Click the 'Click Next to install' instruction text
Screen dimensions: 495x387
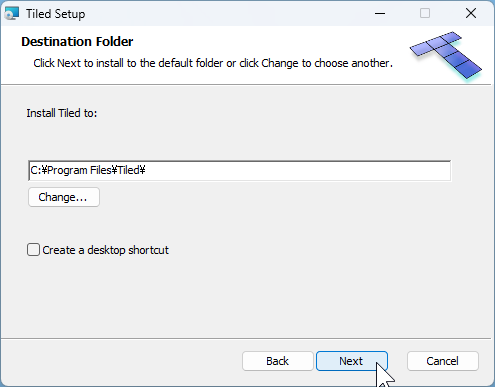(213, 63)
